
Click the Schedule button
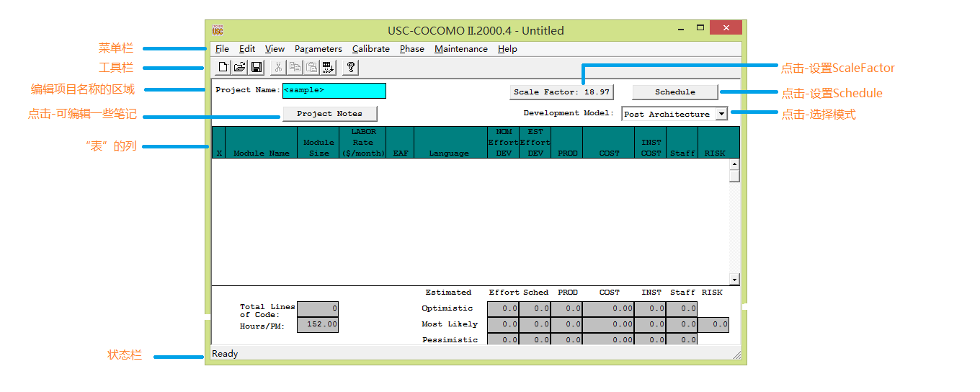pyautogui.click(x=675, y=92)
